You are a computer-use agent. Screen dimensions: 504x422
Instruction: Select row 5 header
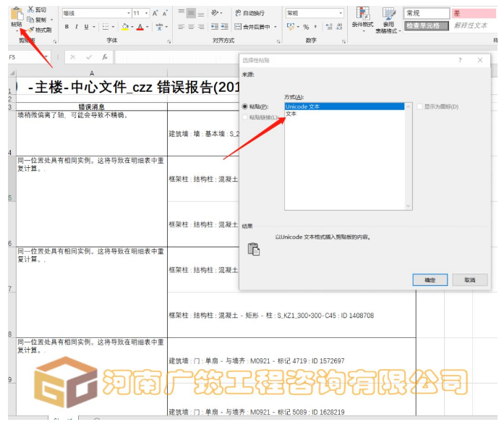[x=12, y=179]
